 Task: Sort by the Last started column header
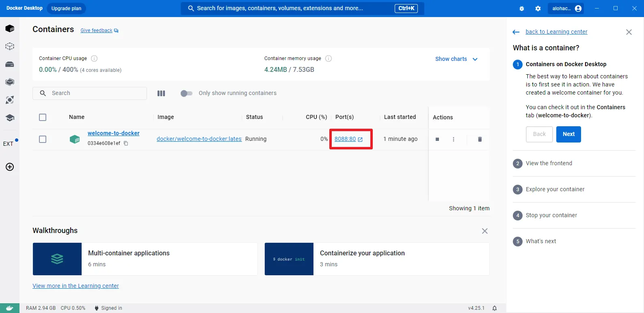(x=400, y=117)
